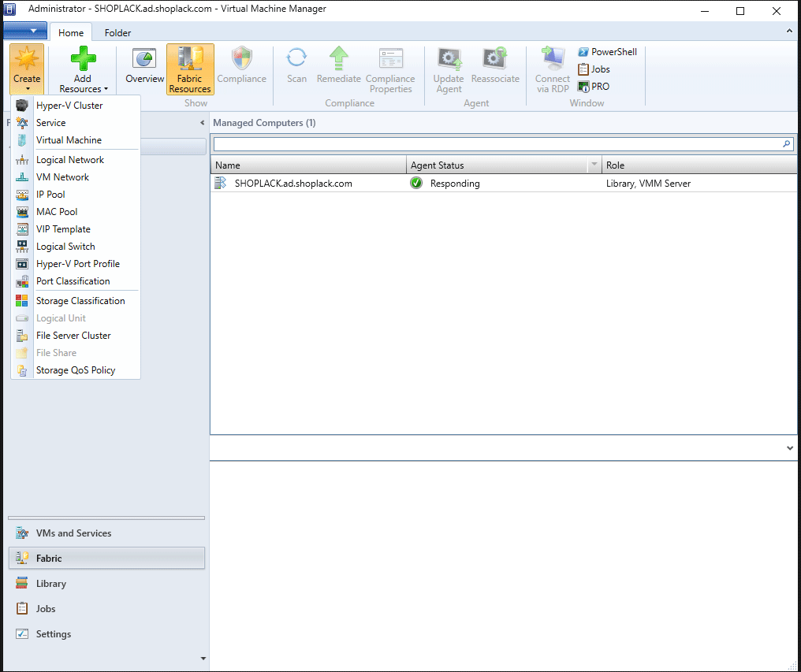Select File Server Cluster menu item
The width and height of the screenshot is (801, 672).
point(76,336)
